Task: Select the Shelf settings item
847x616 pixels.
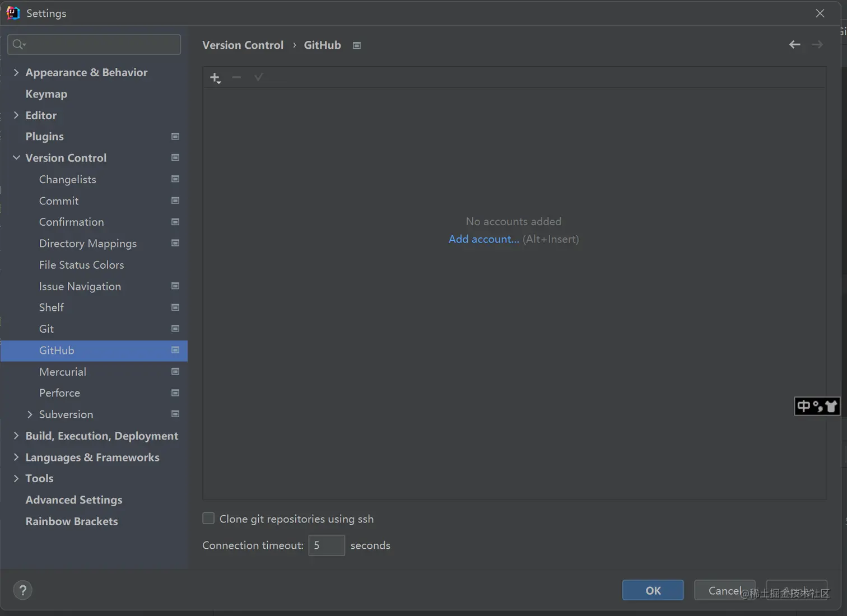Action: 52,307
